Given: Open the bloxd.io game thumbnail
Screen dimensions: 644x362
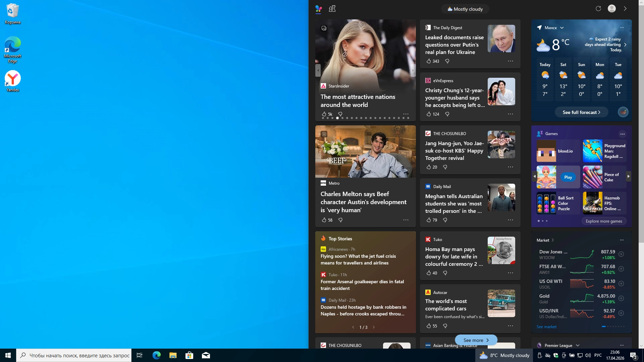Looking at the screenshot, I should [546, 151].
